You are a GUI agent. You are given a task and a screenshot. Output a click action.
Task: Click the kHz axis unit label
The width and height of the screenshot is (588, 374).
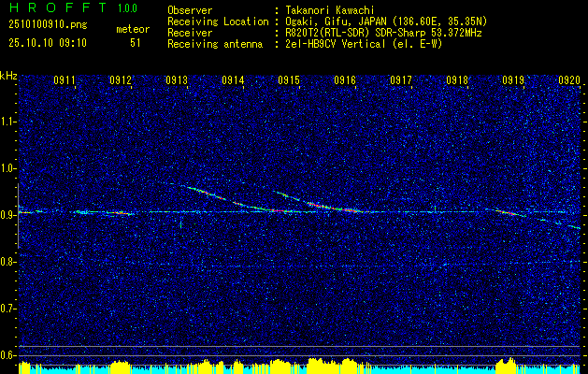tap(8, 76)
